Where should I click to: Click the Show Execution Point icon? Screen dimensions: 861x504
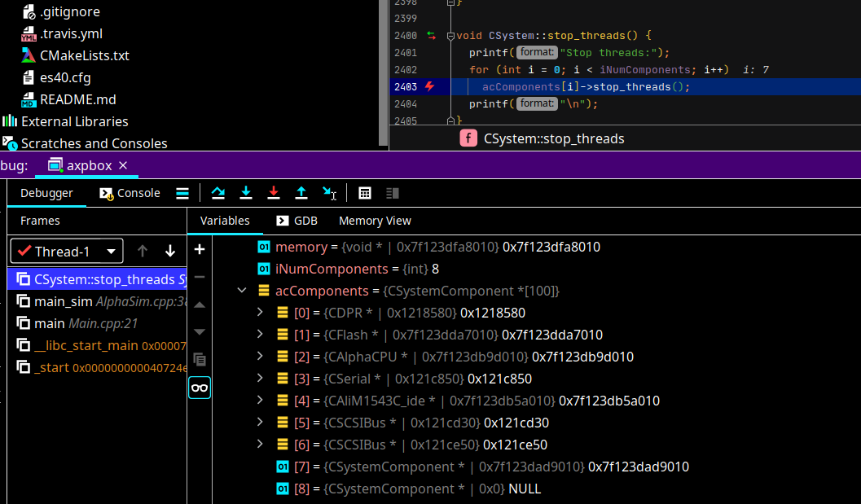(182, 193)
